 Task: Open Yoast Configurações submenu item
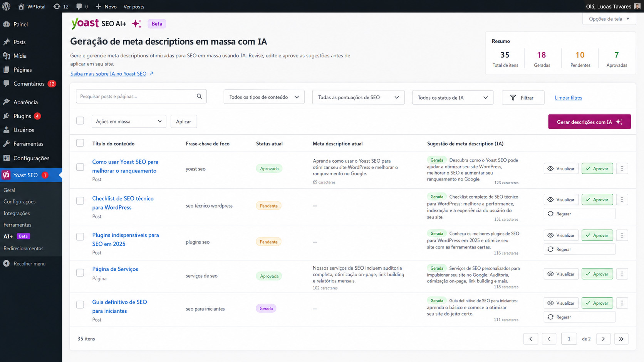pos(20,202)
